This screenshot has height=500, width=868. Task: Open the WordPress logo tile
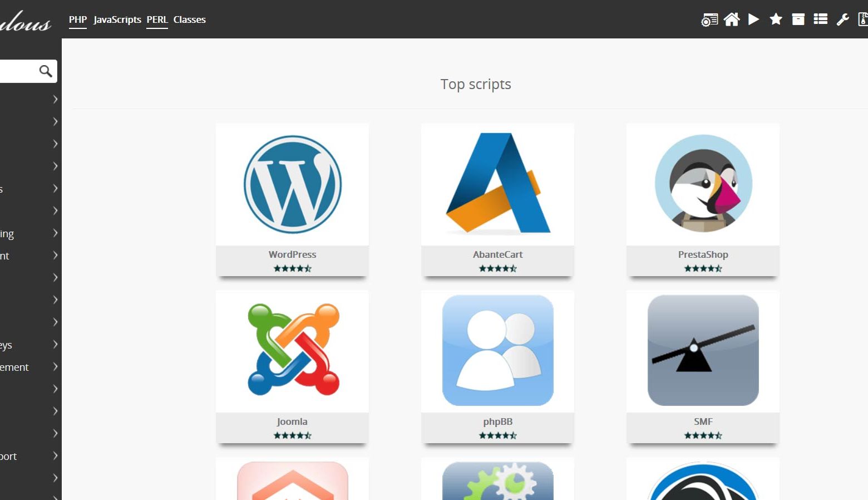(293, 184)
